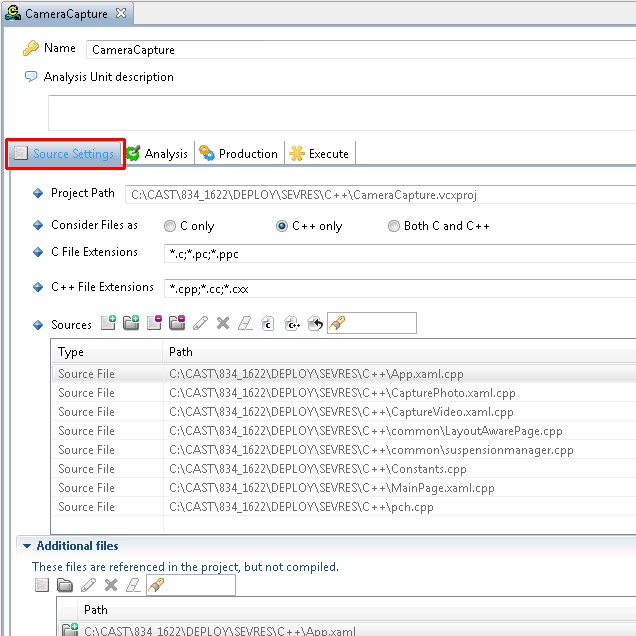Open the Analysis tab
636x636 pixels.
pos(157,154)
